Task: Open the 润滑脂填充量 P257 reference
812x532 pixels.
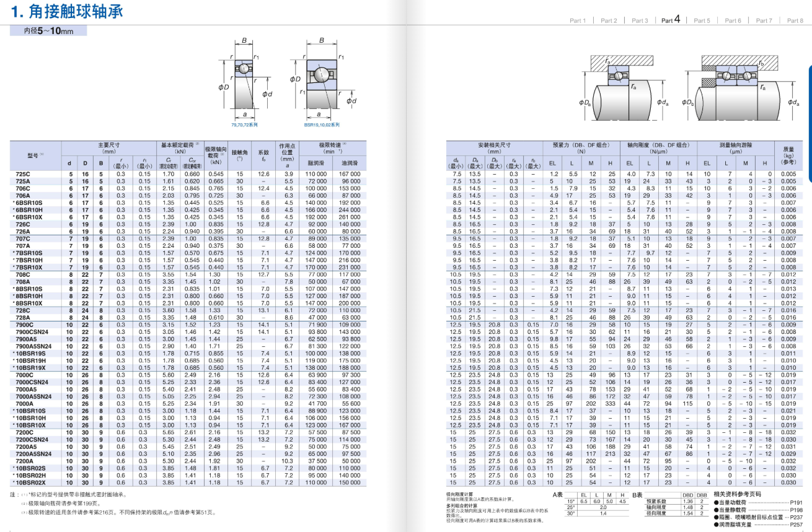Action: coord(758,524)
